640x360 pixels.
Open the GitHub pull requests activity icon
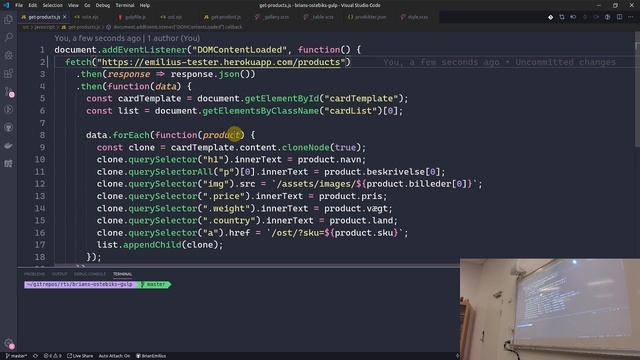(x=9, y=127)
